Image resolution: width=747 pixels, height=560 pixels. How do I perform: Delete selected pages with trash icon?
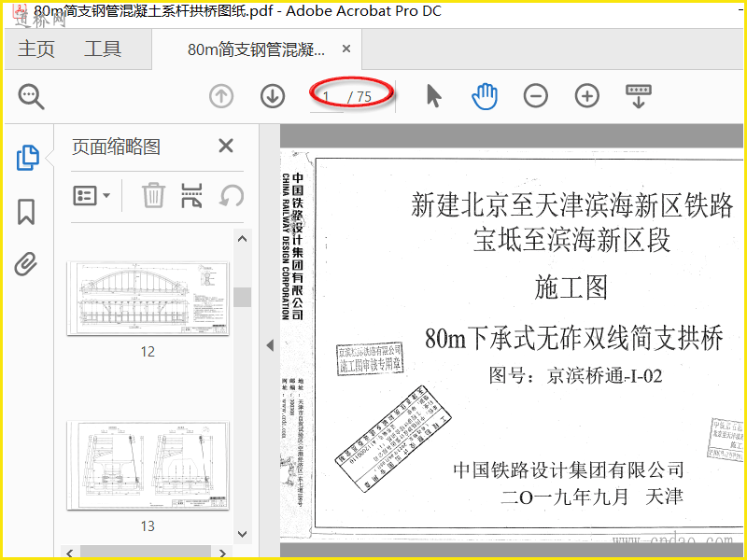tap(153, 195)
